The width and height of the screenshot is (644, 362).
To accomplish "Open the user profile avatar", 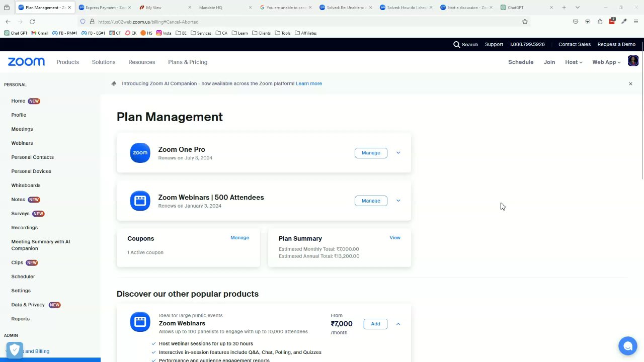I will pyautogui.click(x=633, y=61).
